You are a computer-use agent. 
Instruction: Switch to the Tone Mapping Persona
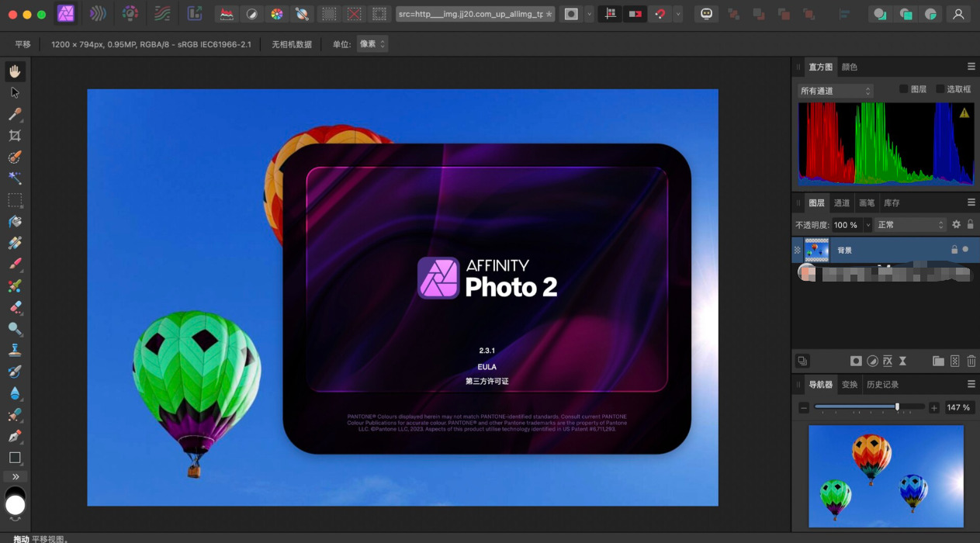tap(162, 13)
